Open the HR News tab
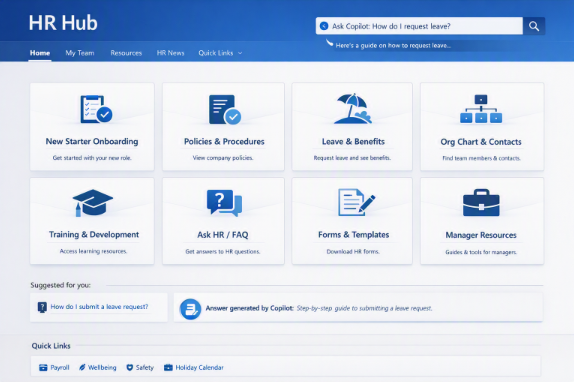574x382 pixels. (x=171, y=53)
